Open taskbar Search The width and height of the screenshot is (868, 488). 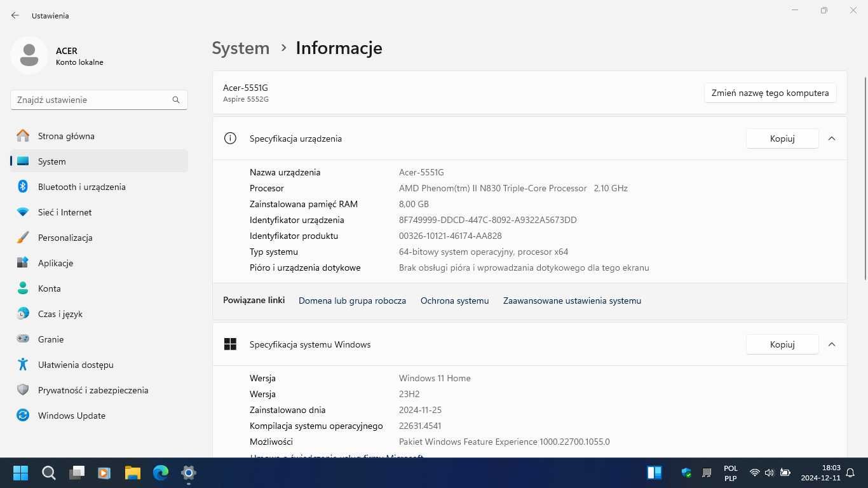click(48, 472)
